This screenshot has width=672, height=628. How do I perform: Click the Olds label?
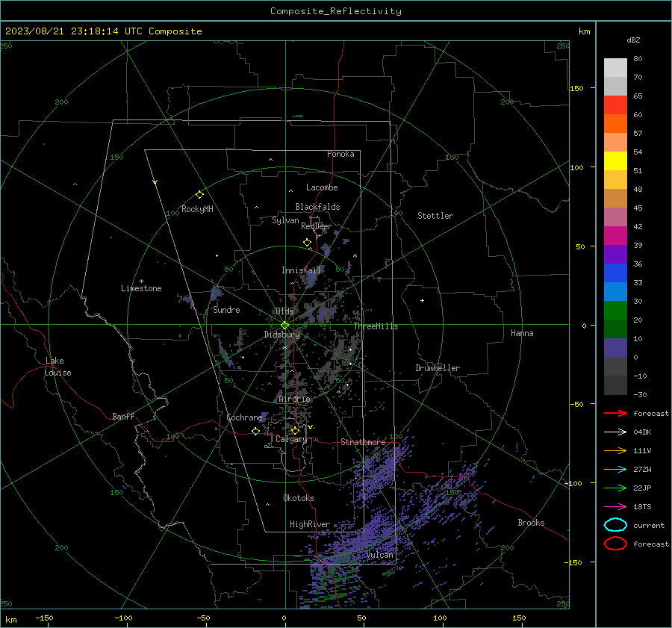pyautogui.click(x=284, y=311)
